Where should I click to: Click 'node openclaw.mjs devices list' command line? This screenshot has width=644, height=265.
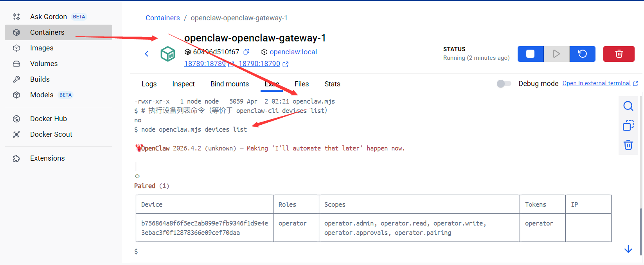(x=194, y=129)
